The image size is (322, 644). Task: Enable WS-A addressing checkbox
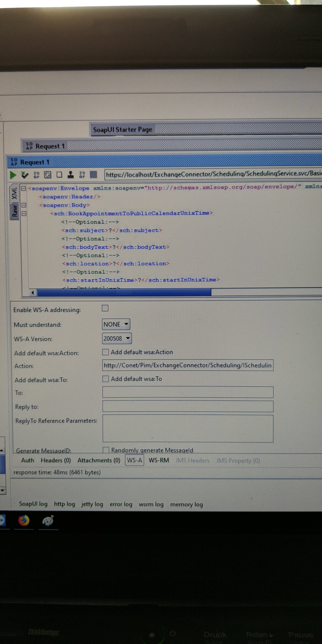pyautogui.click(x=105, y=308)
